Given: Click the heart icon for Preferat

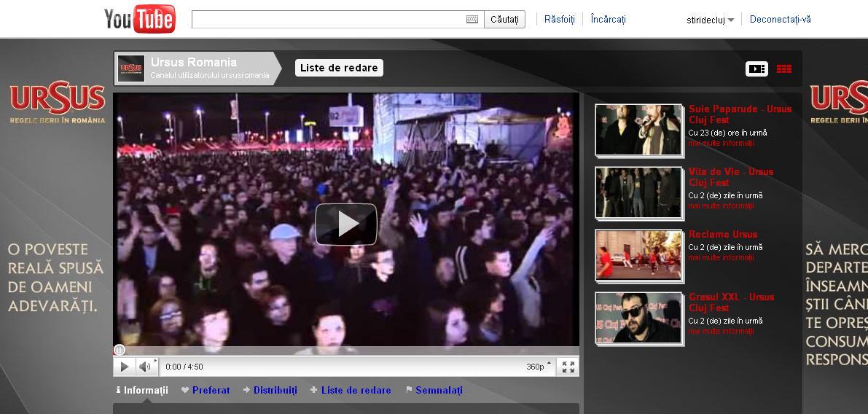Looking at the screenshot, I should [185, 390].
